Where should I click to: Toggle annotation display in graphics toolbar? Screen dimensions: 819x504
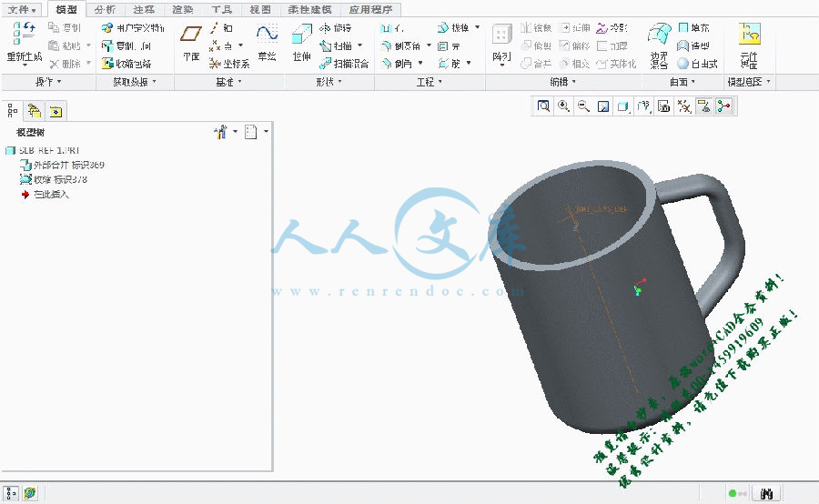click(704, 106)
